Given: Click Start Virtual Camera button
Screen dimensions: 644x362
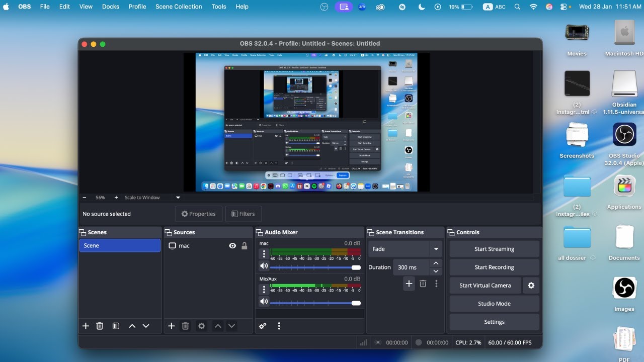Looking at the screenshot, I should (485, 285).
